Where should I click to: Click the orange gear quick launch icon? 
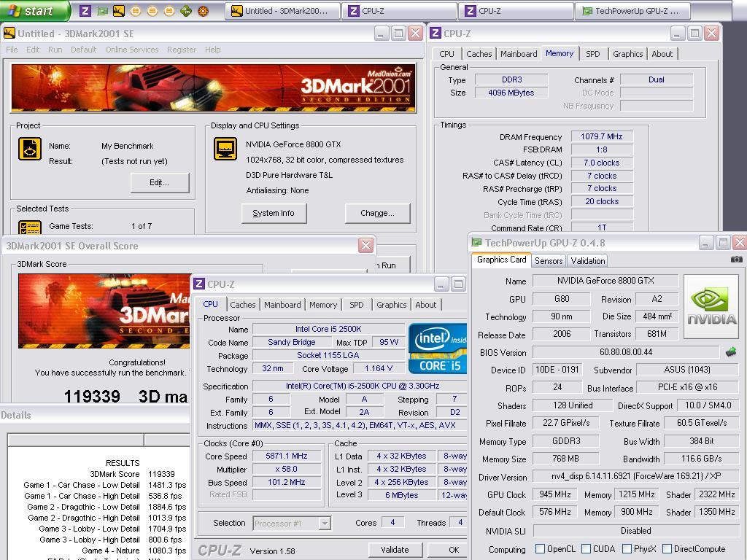[203, 10]
